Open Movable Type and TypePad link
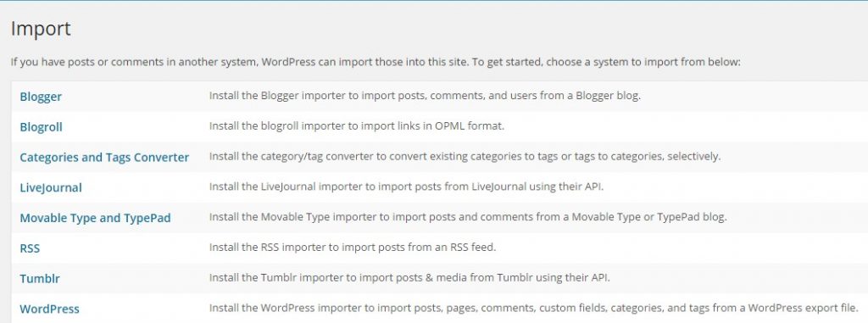 pyautogui.click(x=95, y=218)
